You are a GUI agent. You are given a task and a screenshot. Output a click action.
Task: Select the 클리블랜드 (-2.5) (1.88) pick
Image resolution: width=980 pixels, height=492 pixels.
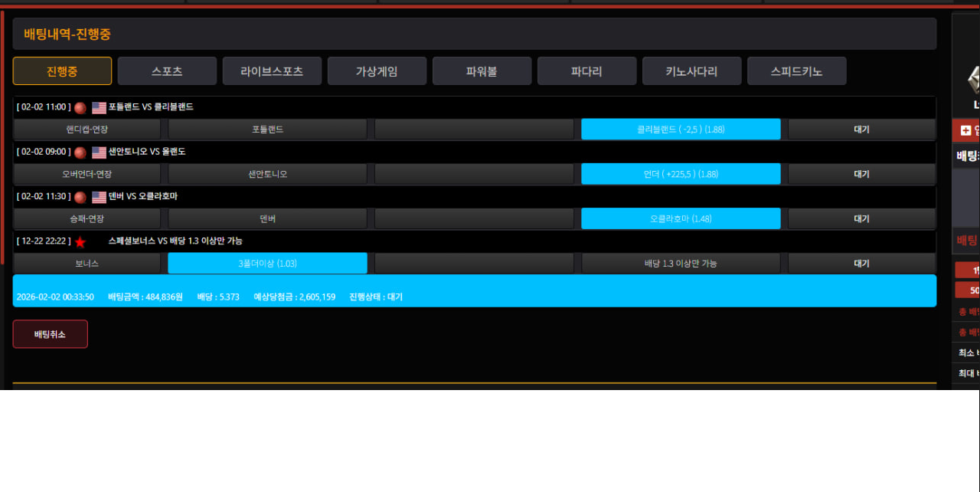point(681,130)
